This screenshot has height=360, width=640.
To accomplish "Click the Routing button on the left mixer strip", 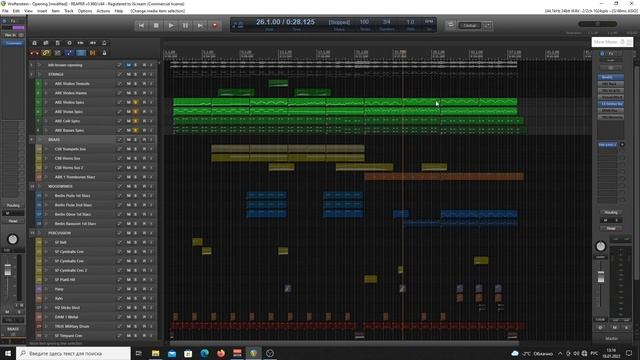I will 13,205.
